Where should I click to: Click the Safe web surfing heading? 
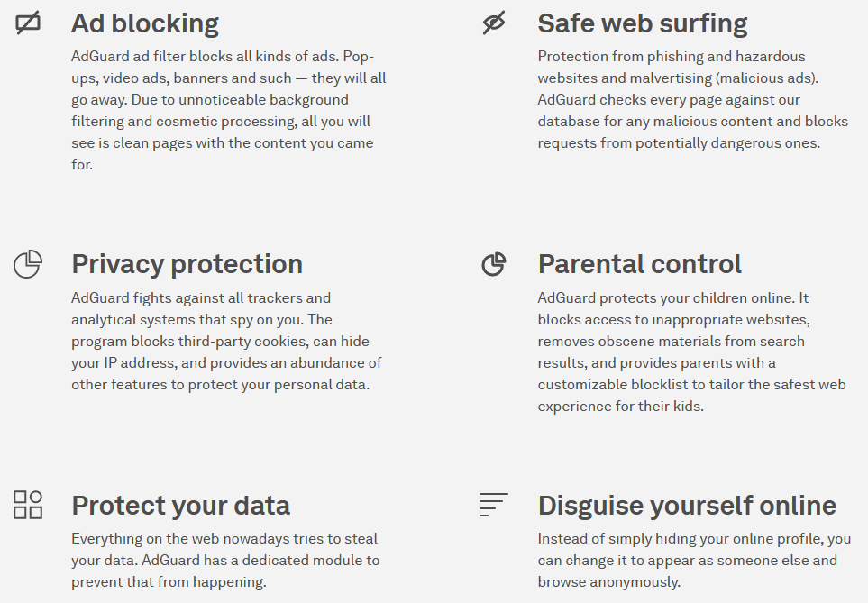point(643,23)
